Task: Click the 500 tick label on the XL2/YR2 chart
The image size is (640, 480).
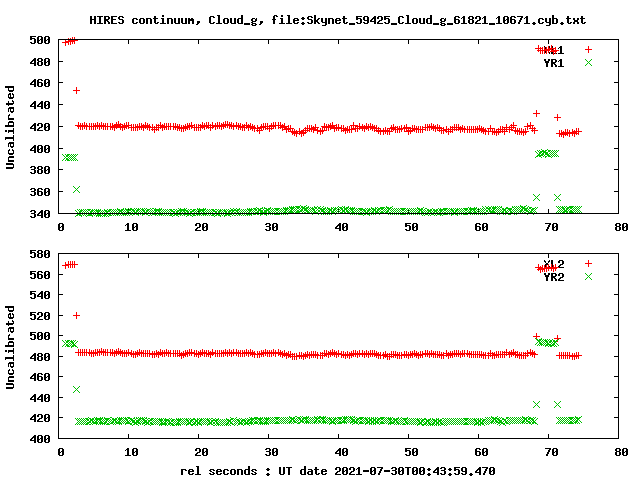Action: 40,336
